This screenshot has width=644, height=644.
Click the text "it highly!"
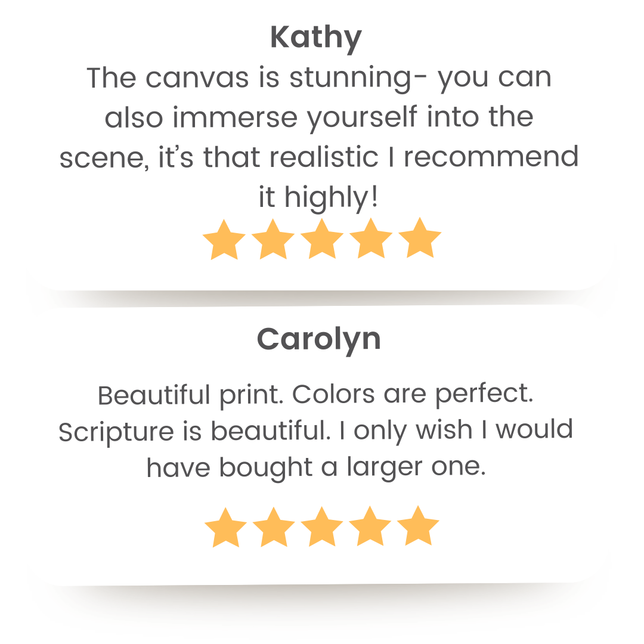click(x=318, y=197)
